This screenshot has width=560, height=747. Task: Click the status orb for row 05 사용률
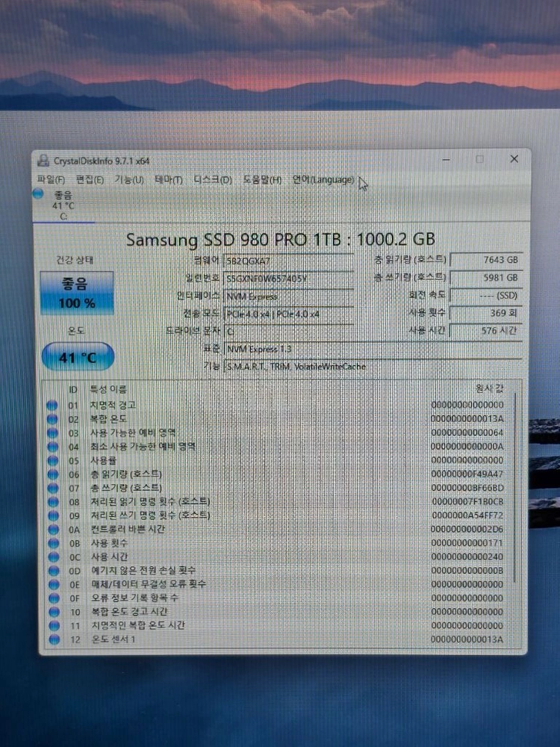[x=53, y=461]
